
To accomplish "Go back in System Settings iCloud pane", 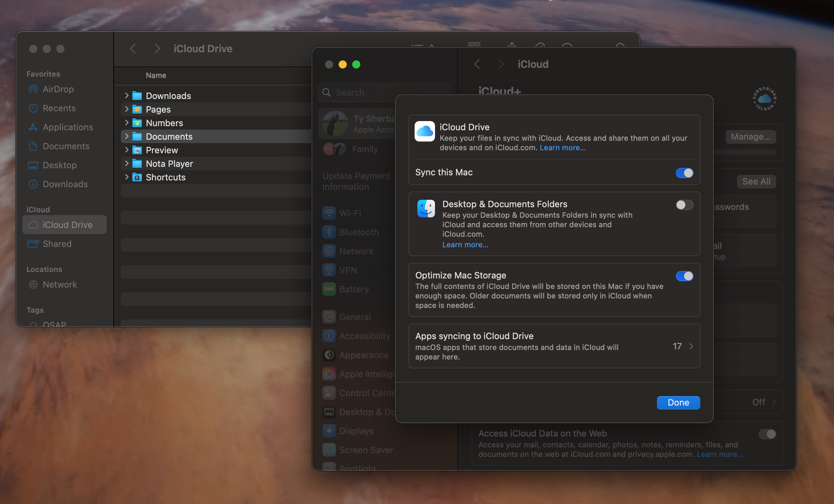I will click(477, 64).
